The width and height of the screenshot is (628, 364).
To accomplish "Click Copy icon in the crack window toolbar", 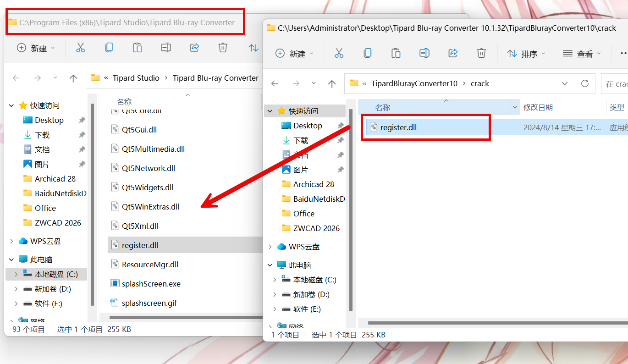I will (x=367, y=53).
